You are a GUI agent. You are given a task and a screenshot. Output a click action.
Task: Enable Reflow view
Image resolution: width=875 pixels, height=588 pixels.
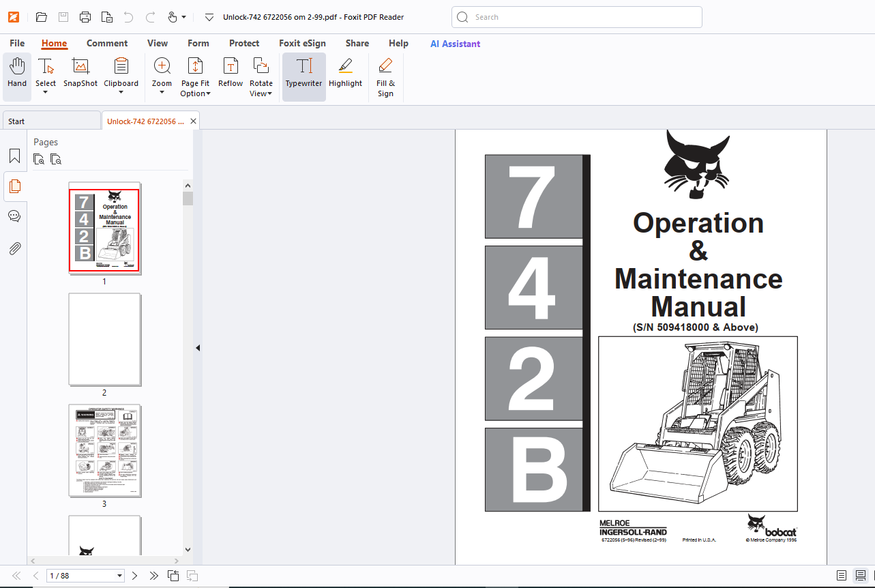[x=231, y=72]
